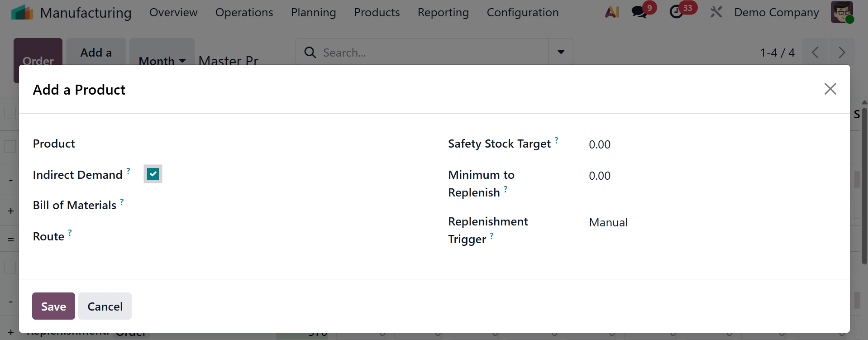Click the Manufacturing app logo icon
Viewport: 868px width, 340px height.
(x=22, y=12)
